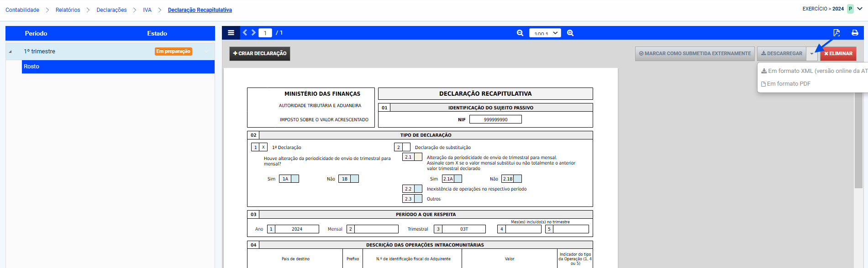Tick box 2.1B Não option
This screenshot has height=268, width=868.
pos(518,179)
